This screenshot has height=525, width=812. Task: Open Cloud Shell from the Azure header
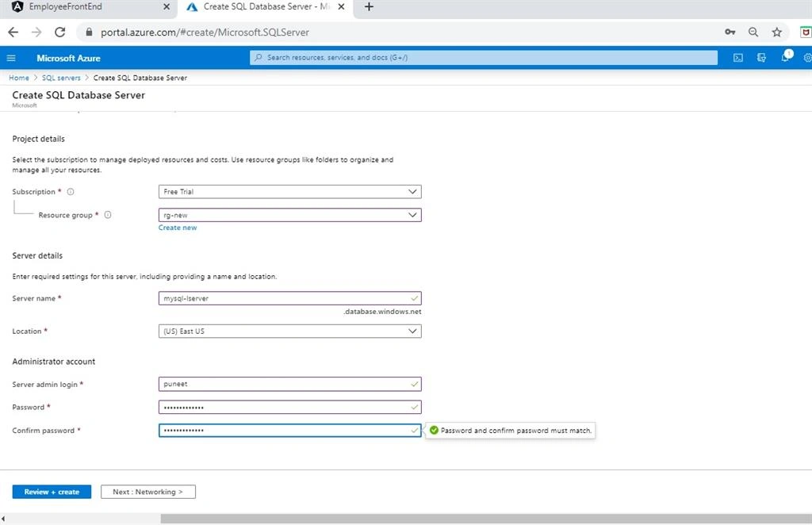click(738, 58)
